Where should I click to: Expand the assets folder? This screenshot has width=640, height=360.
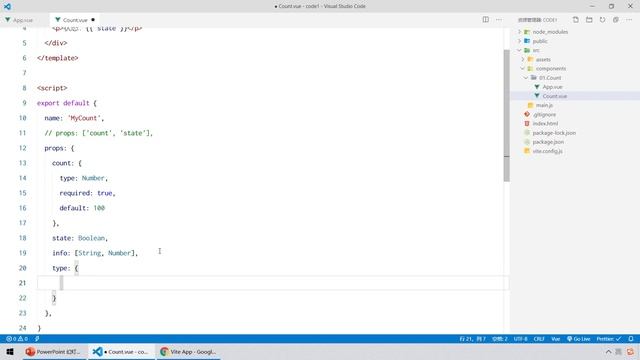pyautogui.click(x=523, y=60)
